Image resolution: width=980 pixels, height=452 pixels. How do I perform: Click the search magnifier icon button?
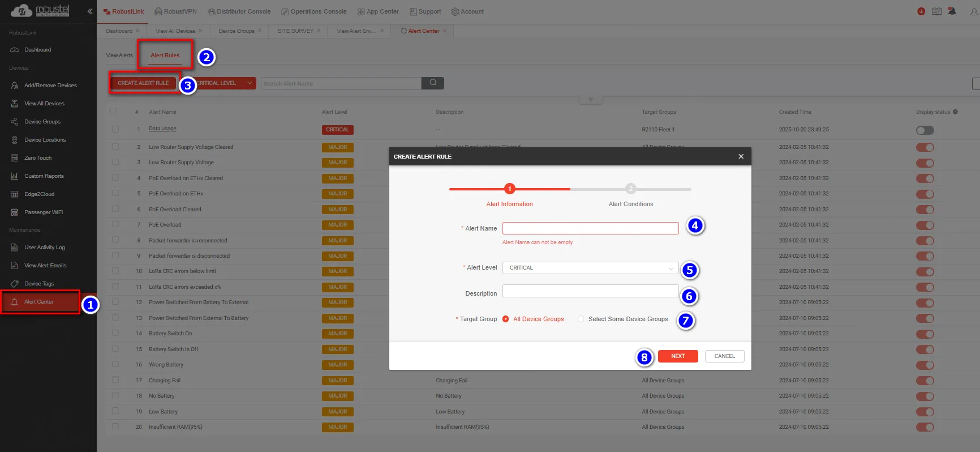433,83
